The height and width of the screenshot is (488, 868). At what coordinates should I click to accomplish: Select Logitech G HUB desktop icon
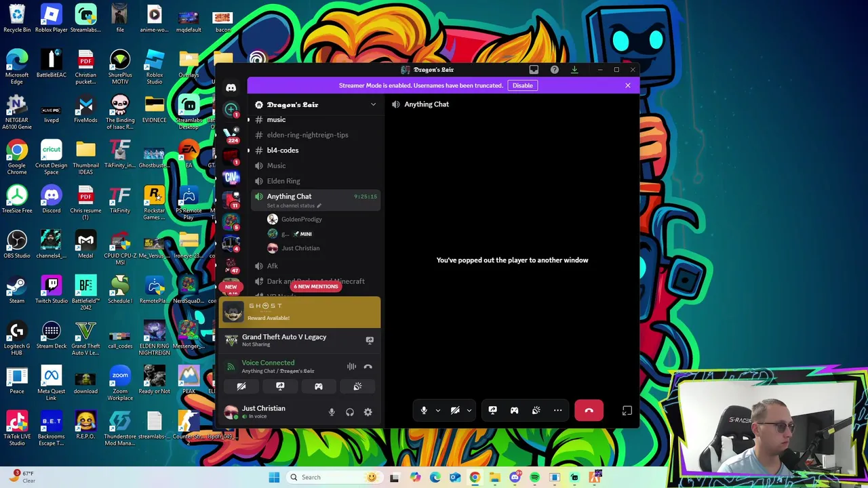click(17, 340)
